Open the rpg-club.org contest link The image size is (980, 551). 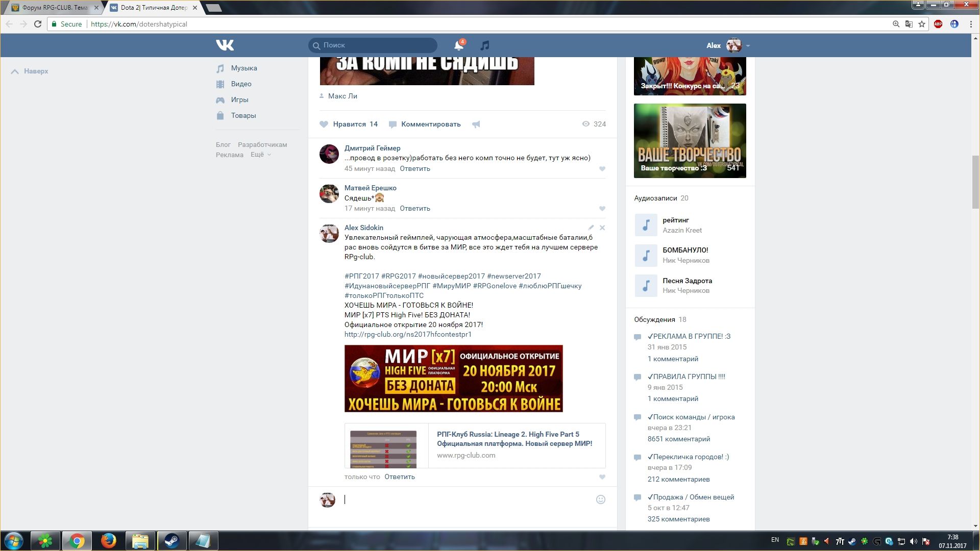[408, 334]
